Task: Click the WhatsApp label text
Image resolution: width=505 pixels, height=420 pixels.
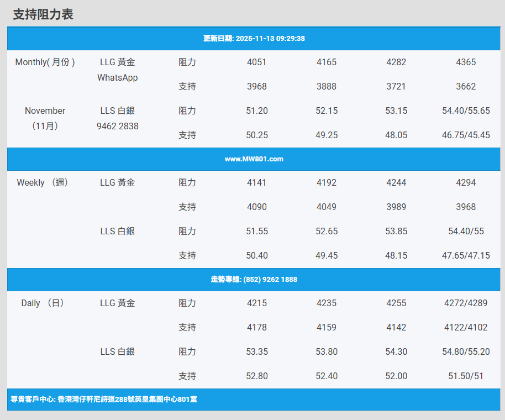Action: point(118,78)
